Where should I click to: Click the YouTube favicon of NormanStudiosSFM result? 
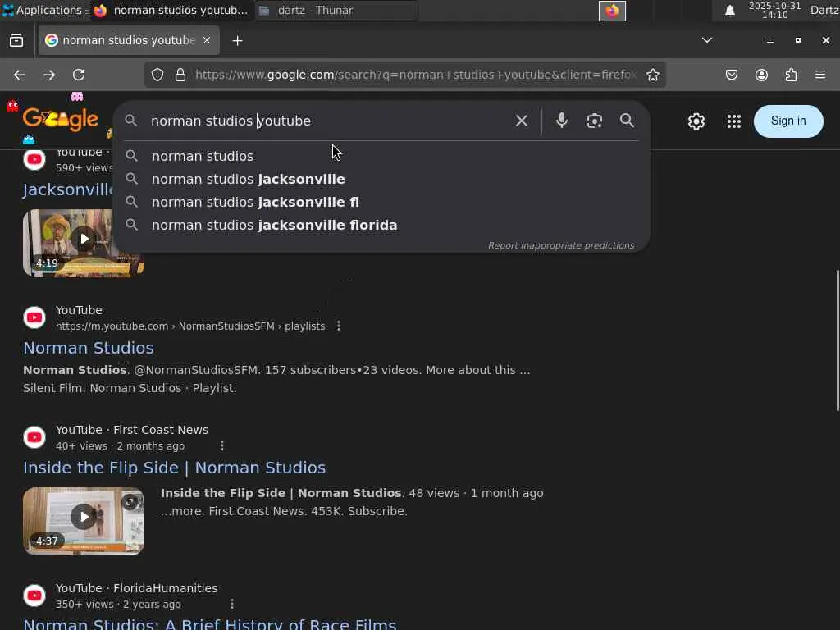click(34, 317)
